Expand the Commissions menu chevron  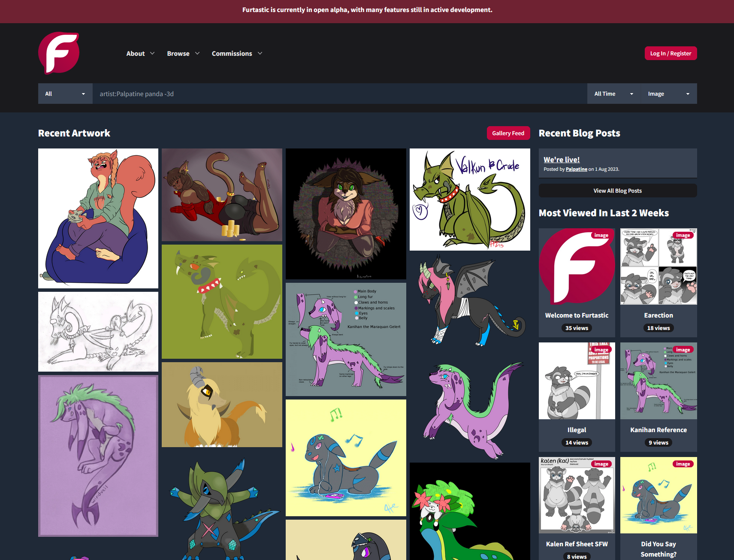tap(260, 53)
